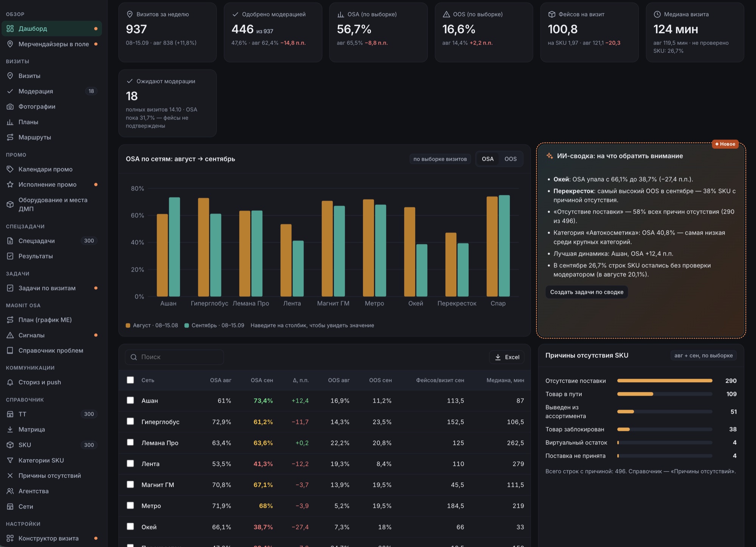Toggle the select-all checkbox in table header

pos(130,380)
